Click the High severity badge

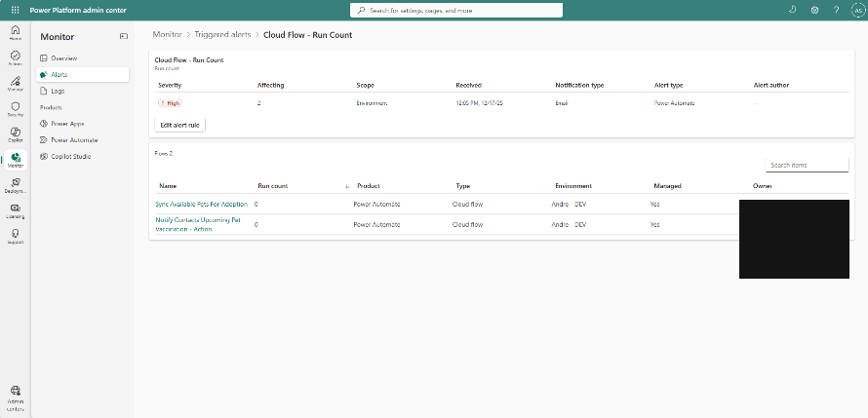coord(170,103)
